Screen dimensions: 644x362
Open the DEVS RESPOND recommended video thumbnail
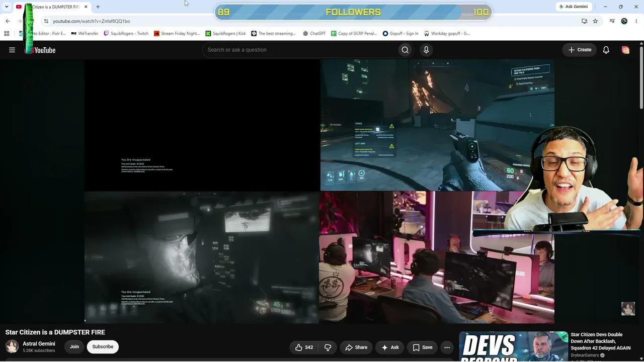(x=514, y=346)
